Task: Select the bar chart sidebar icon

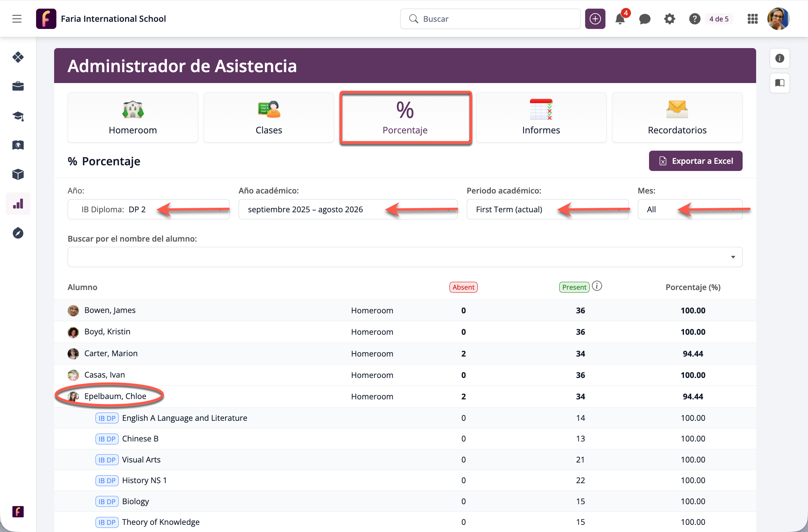Action: point(18,204)
